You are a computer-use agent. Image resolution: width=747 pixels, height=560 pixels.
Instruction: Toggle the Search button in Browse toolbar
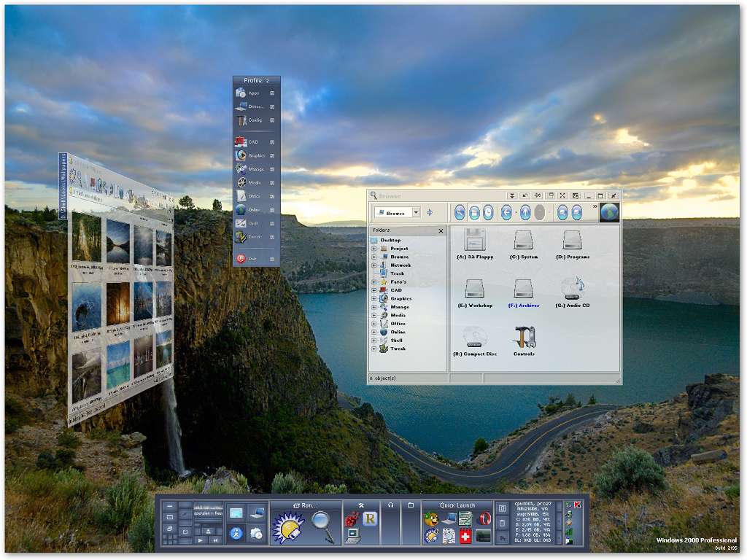coord(460,212)
